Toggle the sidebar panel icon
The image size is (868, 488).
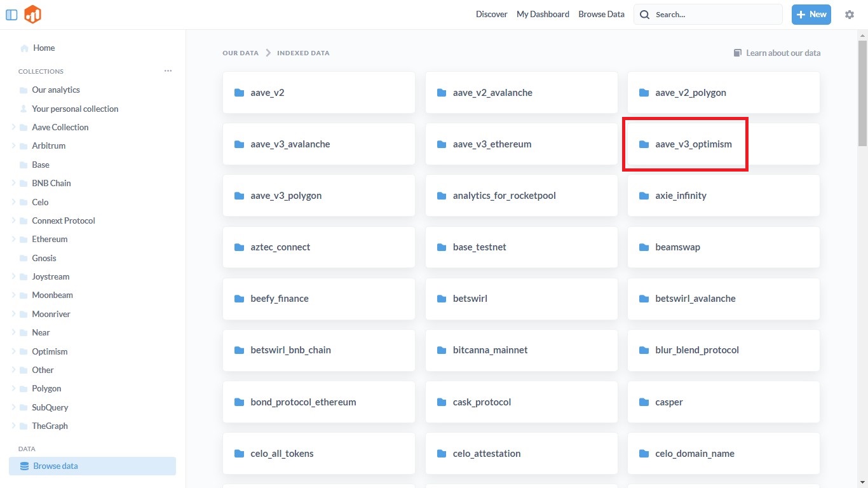pyautogui.click(x=11, y=15)
